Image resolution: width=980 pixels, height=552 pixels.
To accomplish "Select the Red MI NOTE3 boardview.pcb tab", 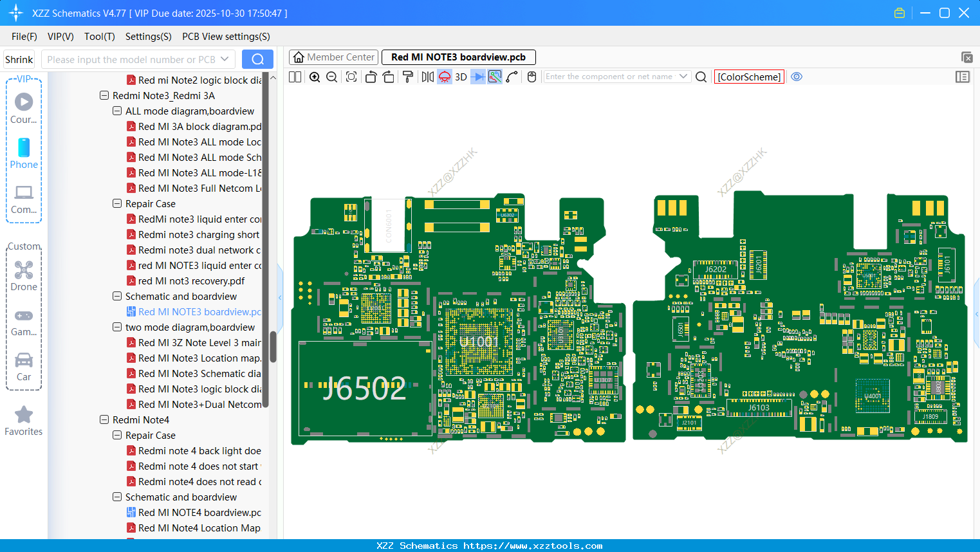I will click(x=459, y=57).
